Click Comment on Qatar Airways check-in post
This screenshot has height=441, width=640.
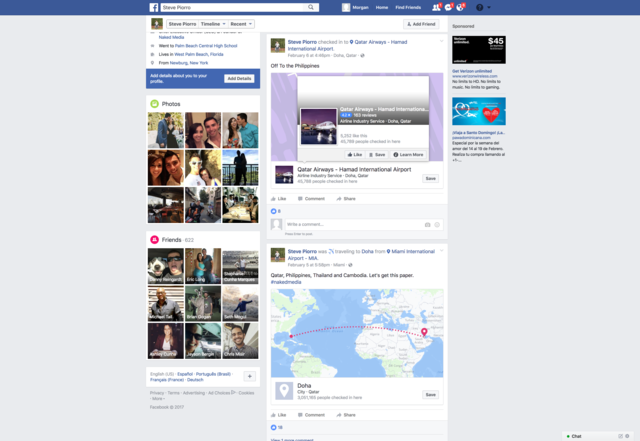click(x=311, y=199)
